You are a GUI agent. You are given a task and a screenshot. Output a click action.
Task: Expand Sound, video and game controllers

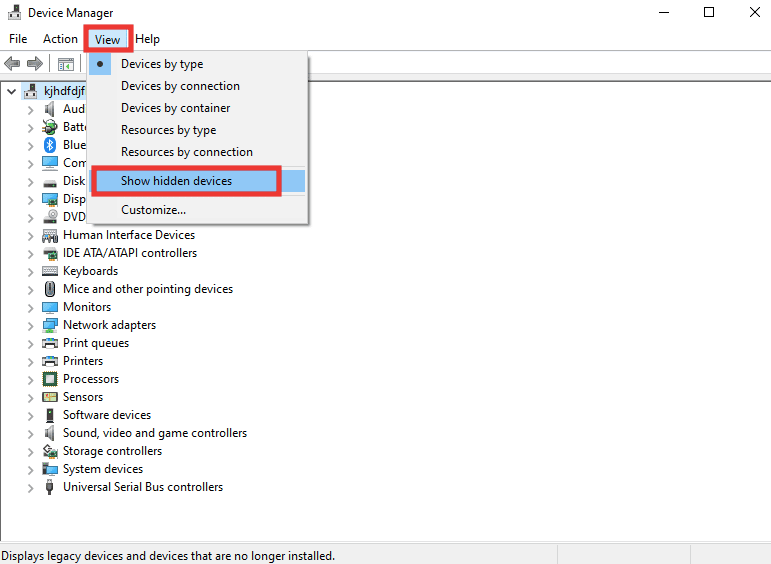[x=30, y=434]
